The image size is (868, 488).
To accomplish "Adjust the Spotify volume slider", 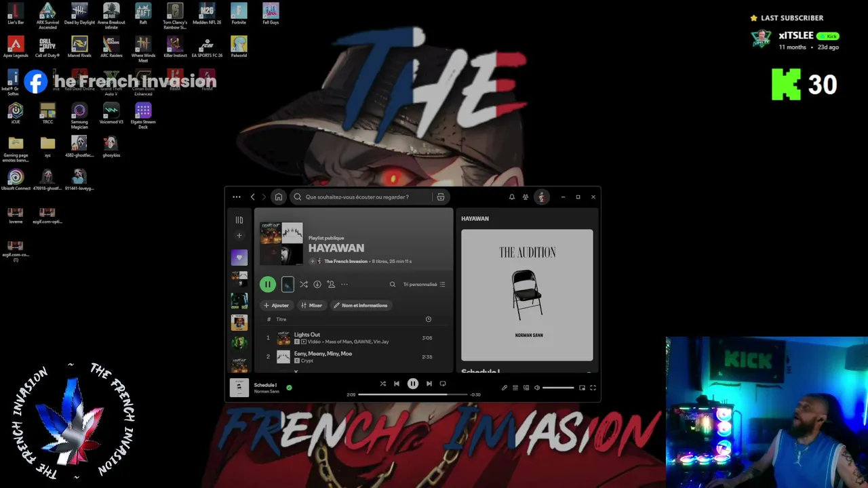I will pos(558,388).
